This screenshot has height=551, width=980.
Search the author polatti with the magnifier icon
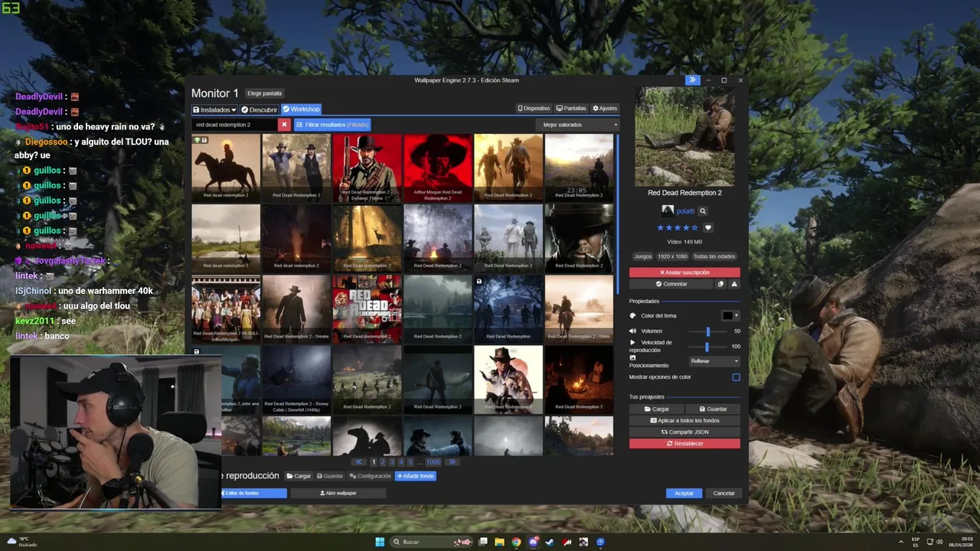coord(703,211)
